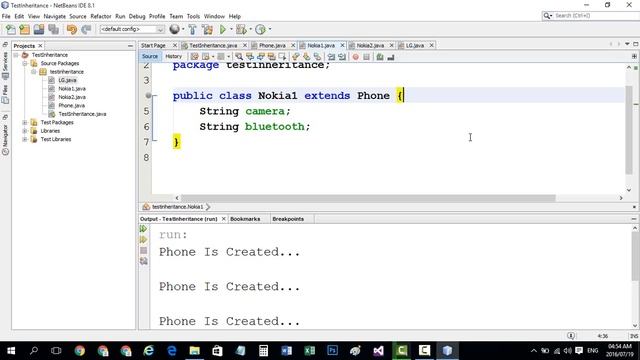Close the Start Page tab
The image size is (640, 360).
[x=175, y=45]
